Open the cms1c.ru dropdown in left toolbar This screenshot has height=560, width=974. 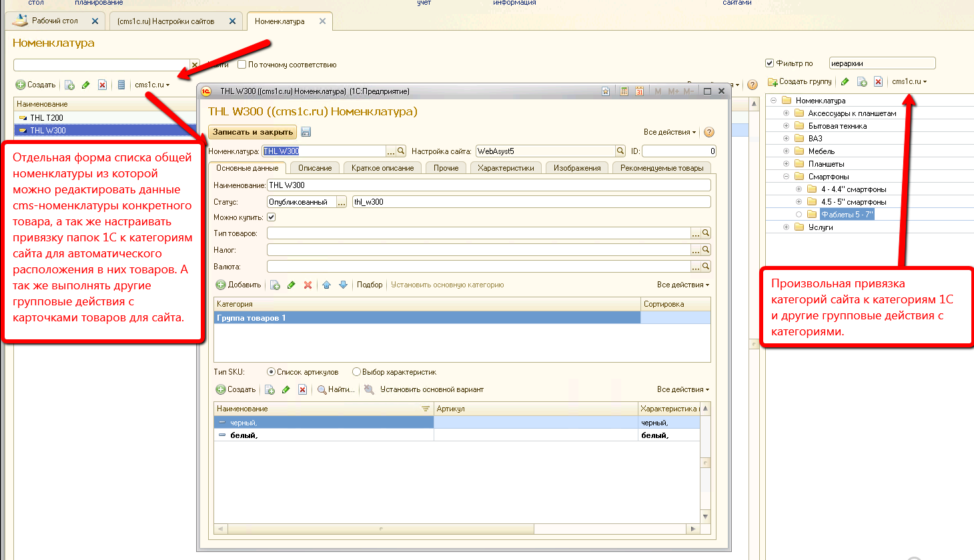click(x=152, y=85)
